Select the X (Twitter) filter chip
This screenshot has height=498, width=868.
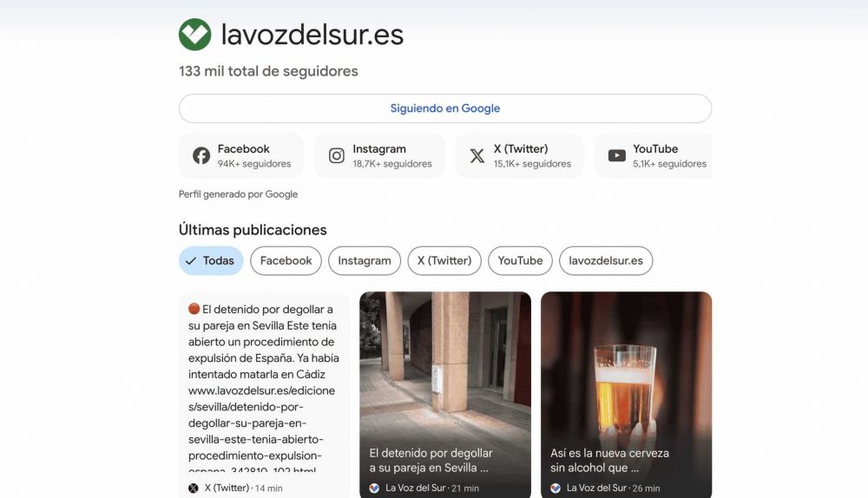[444, 260]
